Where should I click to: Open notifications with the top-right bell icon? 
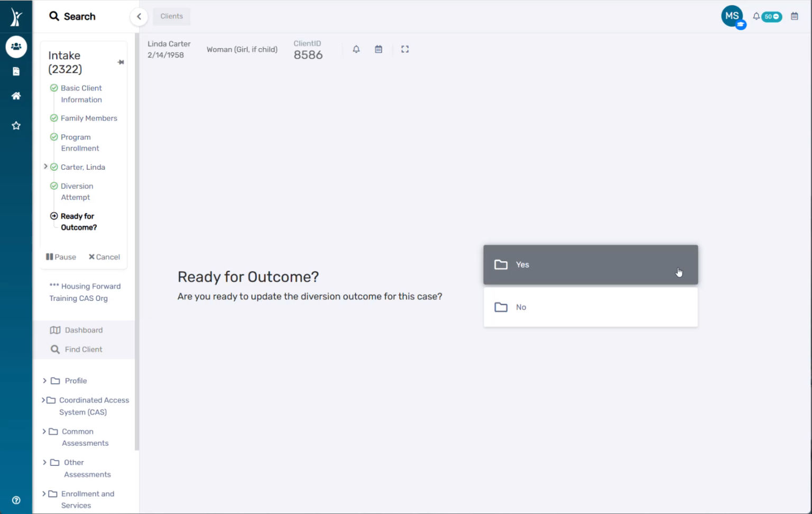click(756, 16)
